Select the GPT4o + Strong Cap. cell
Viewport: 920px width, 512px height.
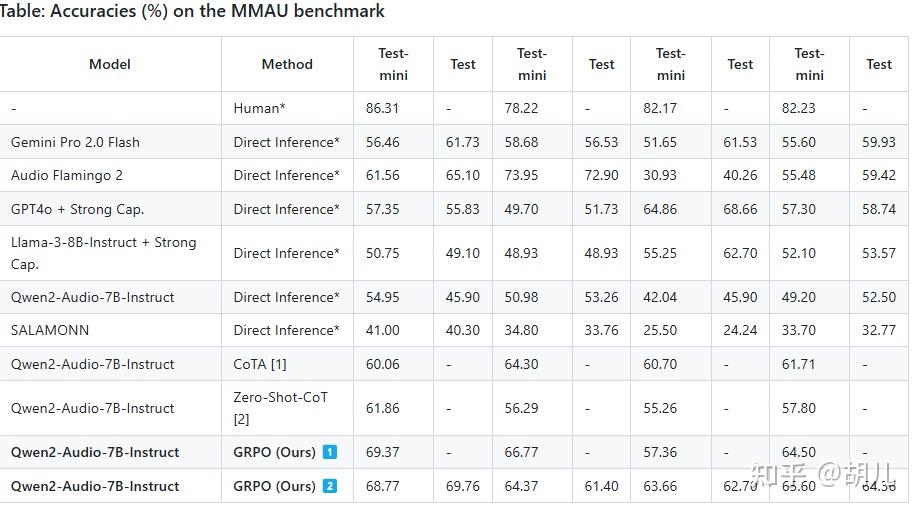[78, 209]
